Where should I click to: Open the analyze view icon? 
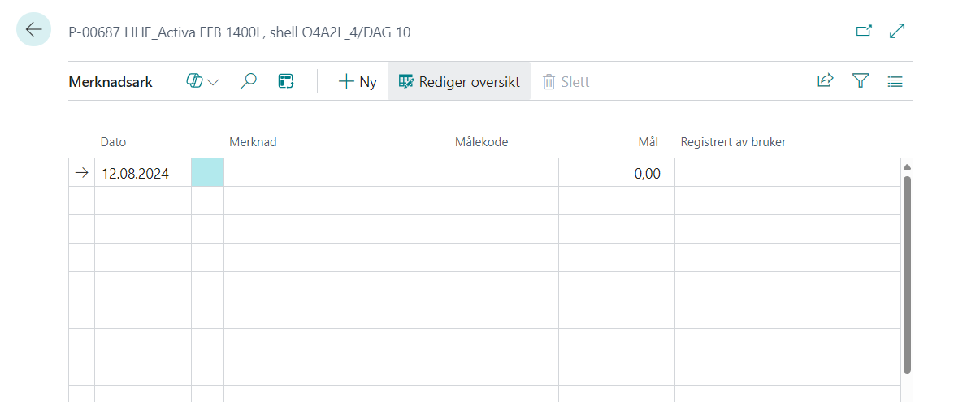tap(285, 81)
